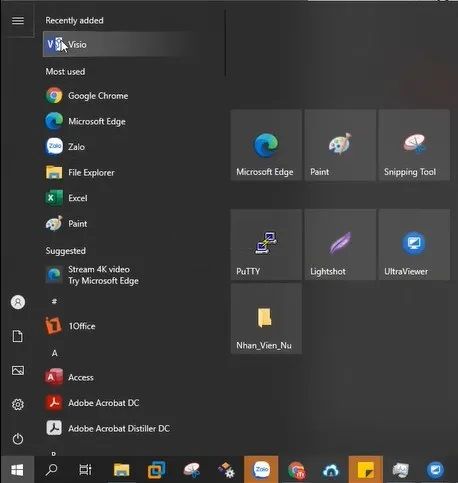Open Visio from Recently added
This screenshot has width=458, height=483.
(x=123, y=44)
